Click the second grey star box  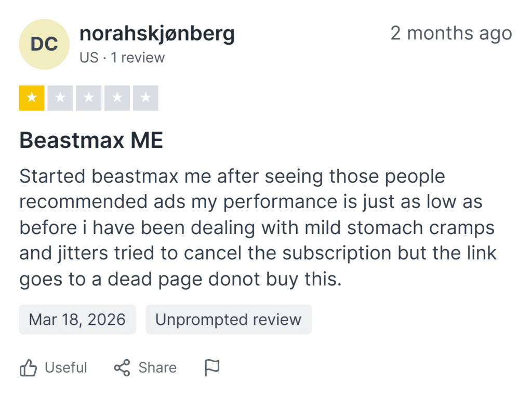click(60, 98)
